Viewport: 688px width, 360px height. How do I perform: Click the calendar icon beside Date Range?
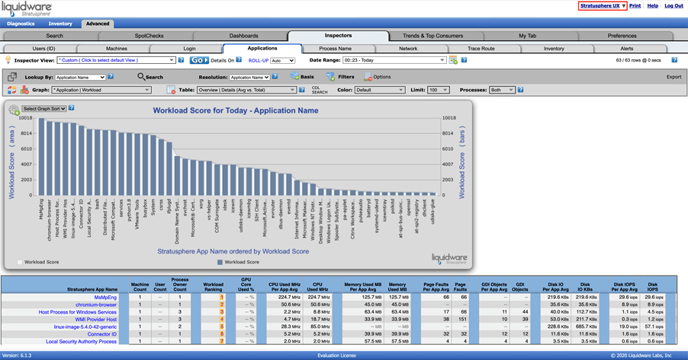coord(453,60)
